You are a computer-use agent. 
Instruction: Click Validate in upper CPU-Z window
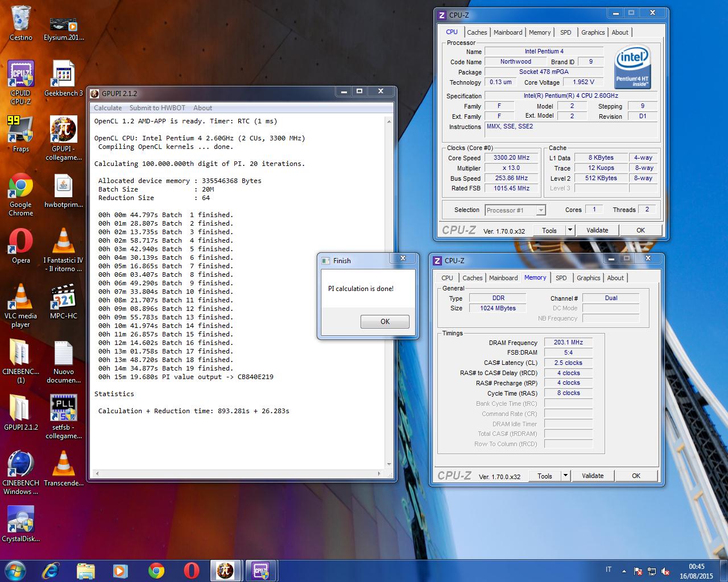point(597,230)
